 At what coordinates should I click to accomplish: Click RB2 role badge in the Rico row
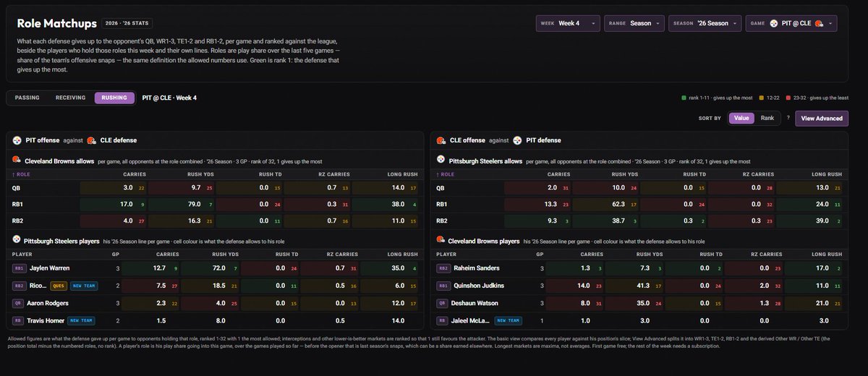tap(19, 286)
